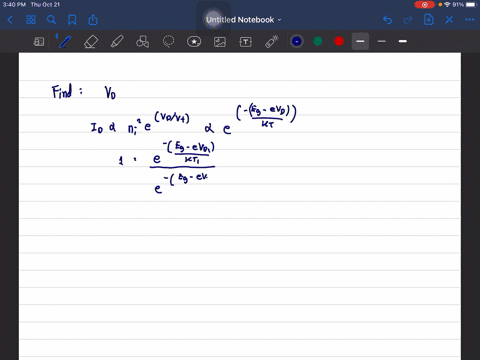This screenshot has height=360, width=480.
Task: Select the Pen tool
Action: (65, 42)
